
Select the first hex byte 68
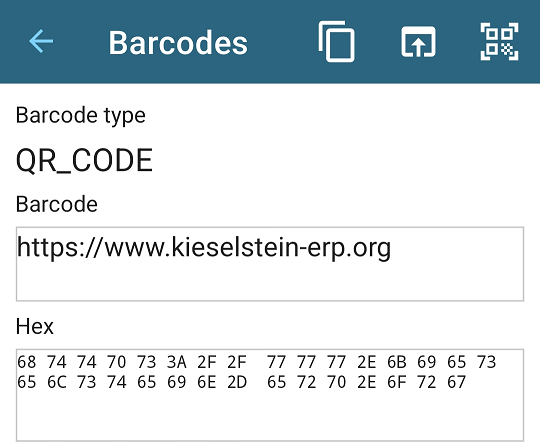(27, 362)
